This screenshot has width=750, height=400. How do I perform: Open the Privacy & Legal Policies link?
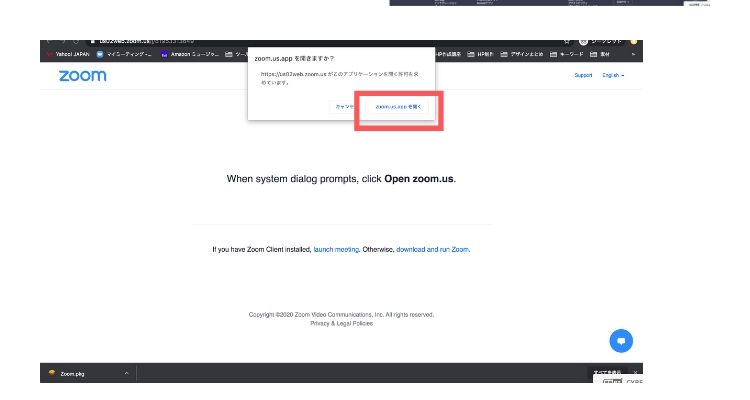[342, 323]
